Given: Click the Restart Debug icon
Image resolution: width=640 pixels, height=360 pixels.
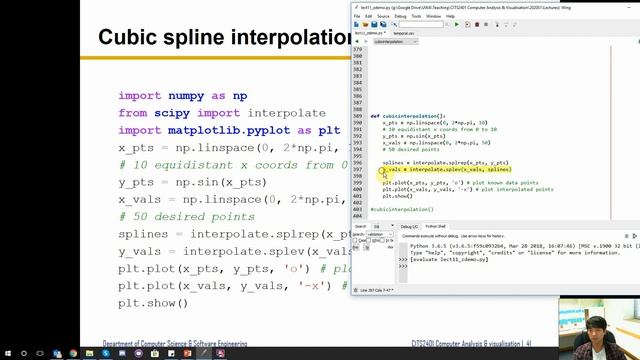Looking at the screenshot, I should point(468,24).
